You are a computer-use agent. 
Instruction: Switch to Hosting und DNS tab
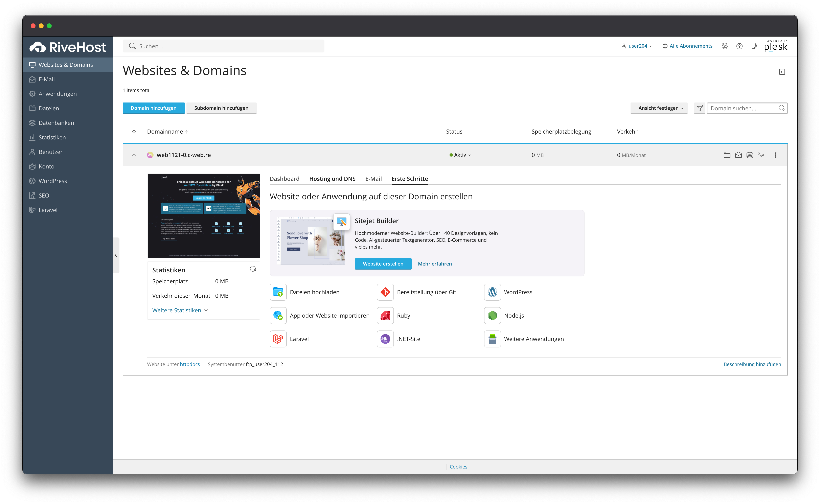tap(332, 179)
